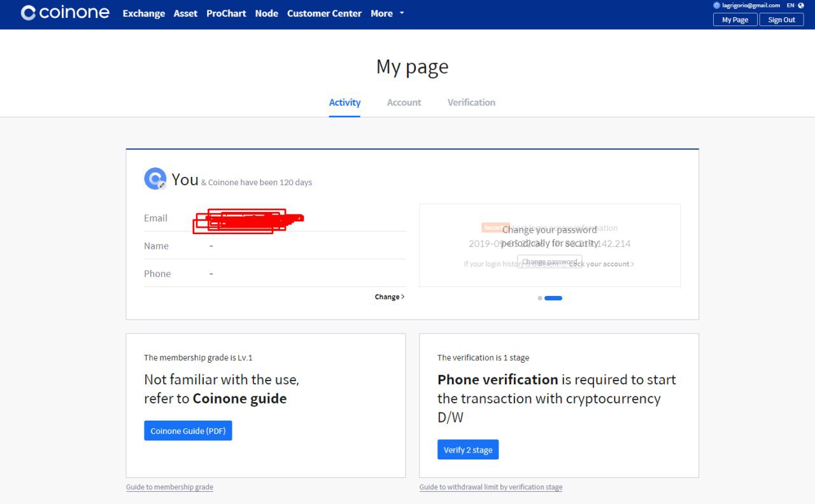815x504 pixels.
Task: Click the 'Coinone guide' bold text
Action: (x=239, y=399)
